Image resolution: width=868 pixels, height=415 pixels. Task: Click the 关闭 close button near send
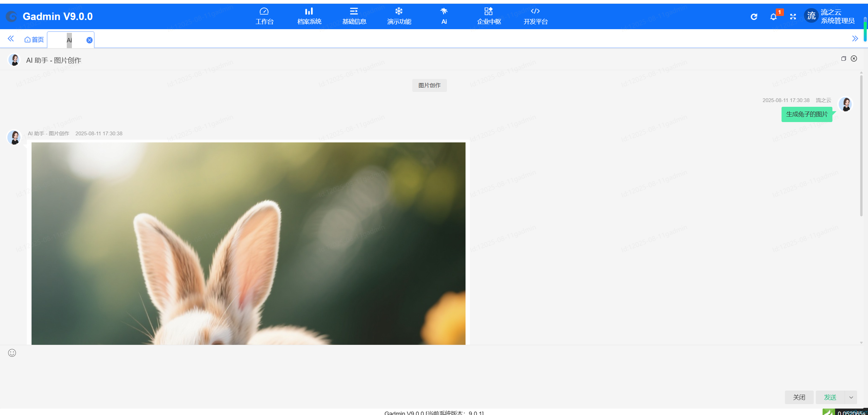tap(799, 397)
